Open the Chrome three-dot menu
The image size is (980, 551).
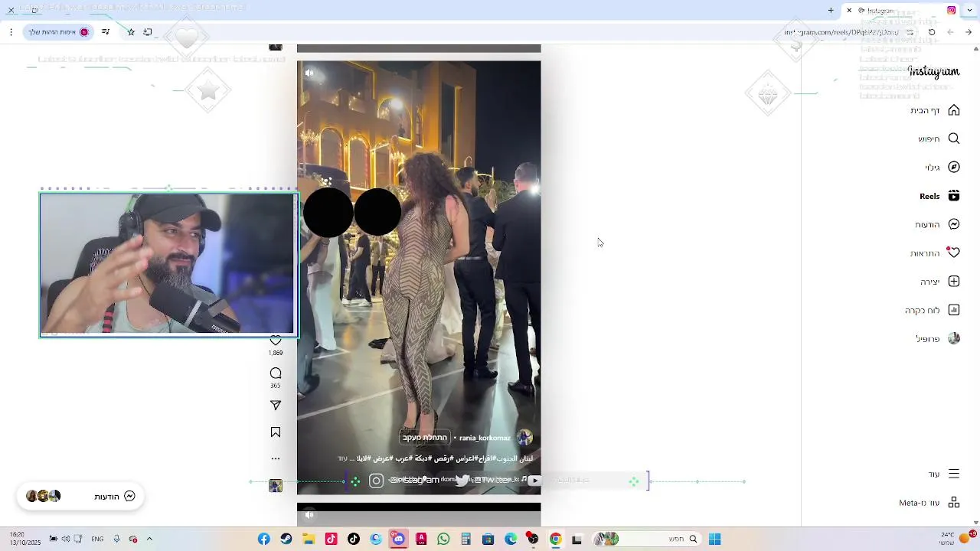coord(11,32)
